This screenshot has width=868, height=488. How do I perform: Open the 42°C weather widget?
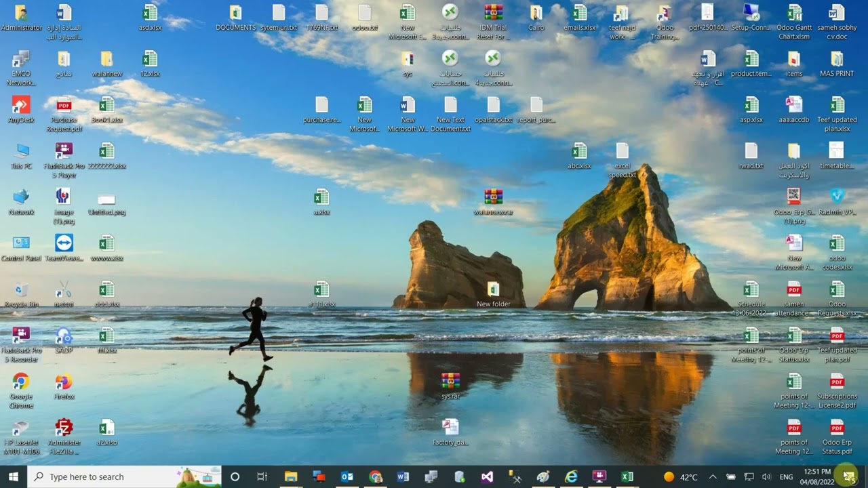pos(681,476)
